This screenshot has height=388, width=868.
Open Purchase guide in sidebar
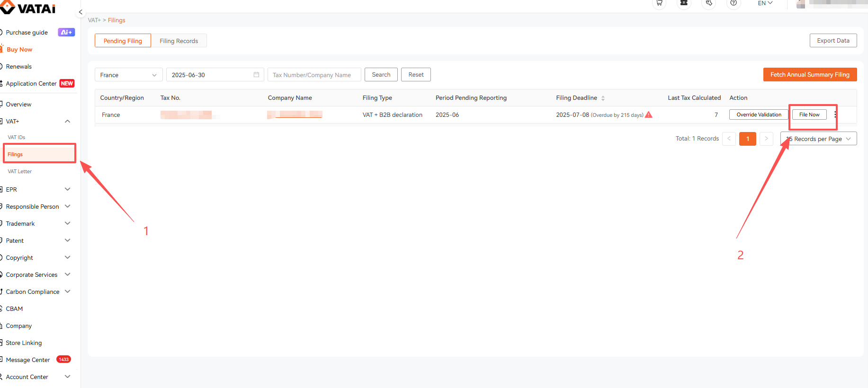(x=27, y=32)
